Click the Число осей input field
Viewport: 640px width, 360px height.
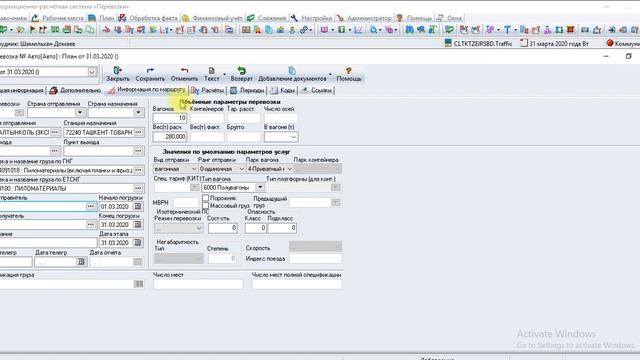click(281, 118)
